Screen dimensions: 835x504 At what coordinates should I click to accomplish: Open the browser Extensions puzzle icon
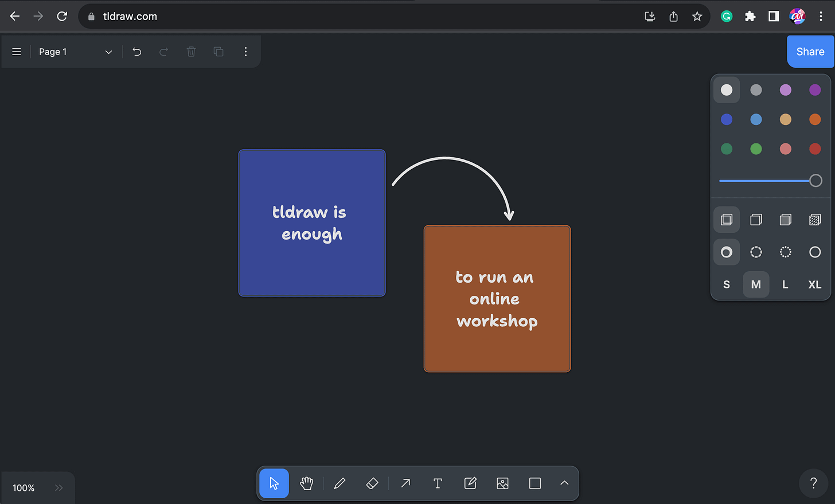pos(750,16)
